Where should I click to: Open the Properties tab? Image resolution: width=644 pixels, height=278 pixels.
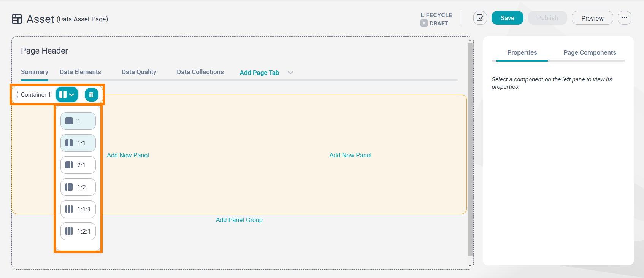point(522,52)
